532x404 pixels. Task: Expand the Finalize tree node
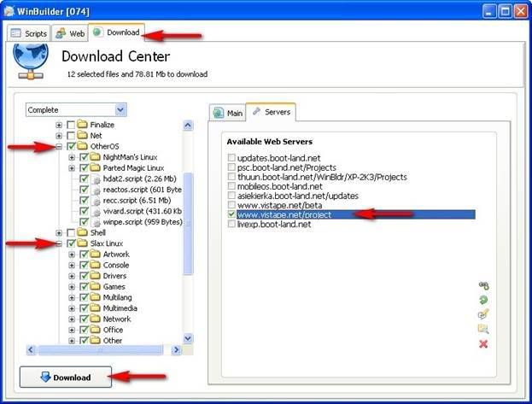pos(59,125)
